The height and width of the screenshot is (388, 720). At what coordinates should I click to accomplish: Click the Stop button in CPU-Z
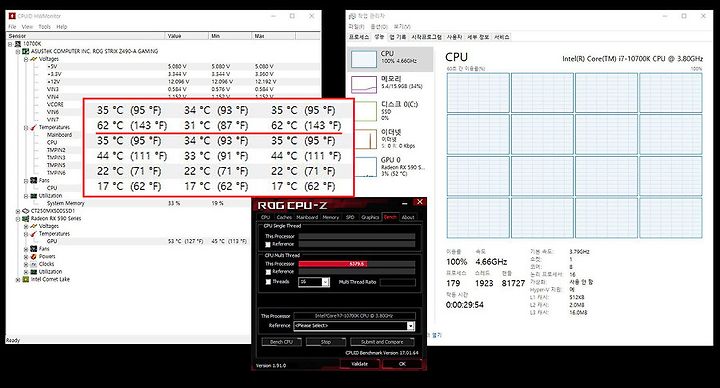point(326,342)
